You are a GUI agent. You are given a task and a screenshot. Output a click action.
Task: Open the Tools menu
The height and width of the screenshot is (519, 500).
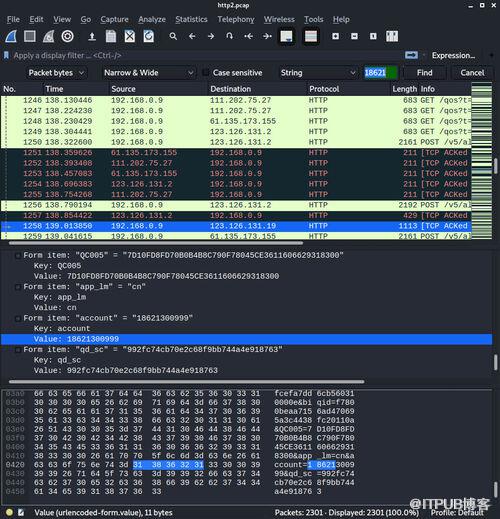coord(314,19)
